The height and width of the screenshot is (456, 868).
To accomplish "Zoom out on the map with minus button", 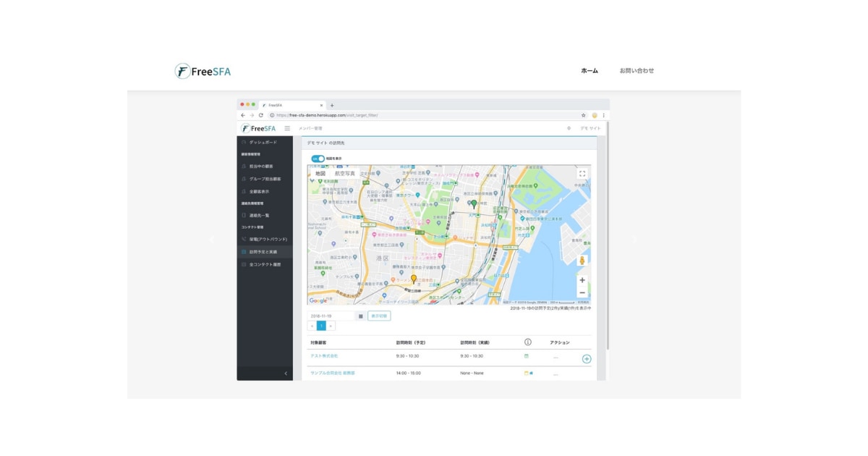I will tap(582, 293).
